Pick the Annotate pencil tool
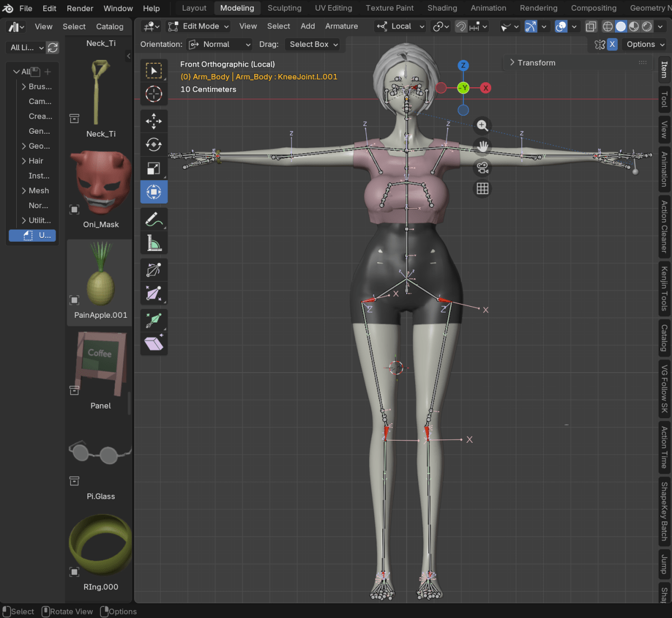672x618 pixels. (x=153, y=219)
